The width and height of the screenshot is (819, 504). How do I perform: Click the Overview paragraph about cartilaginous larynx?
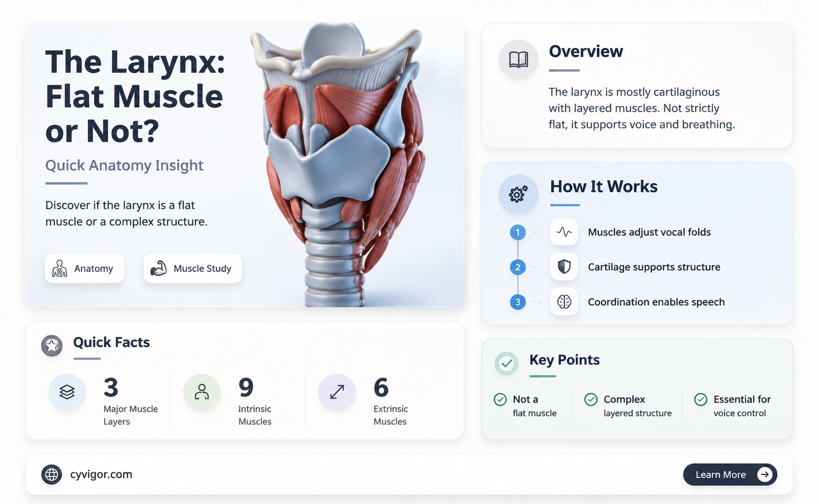(x=642, y=108)
